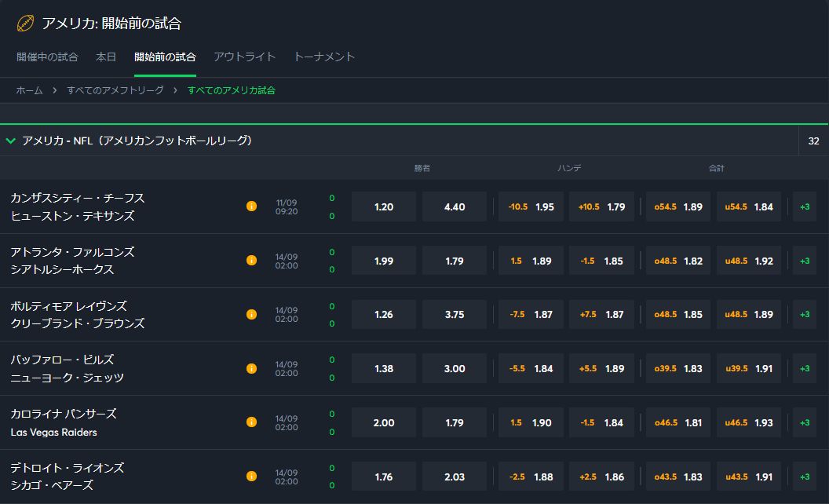Click the 32 match count badge
The image size is (829, 504).
tap(813, 141)
